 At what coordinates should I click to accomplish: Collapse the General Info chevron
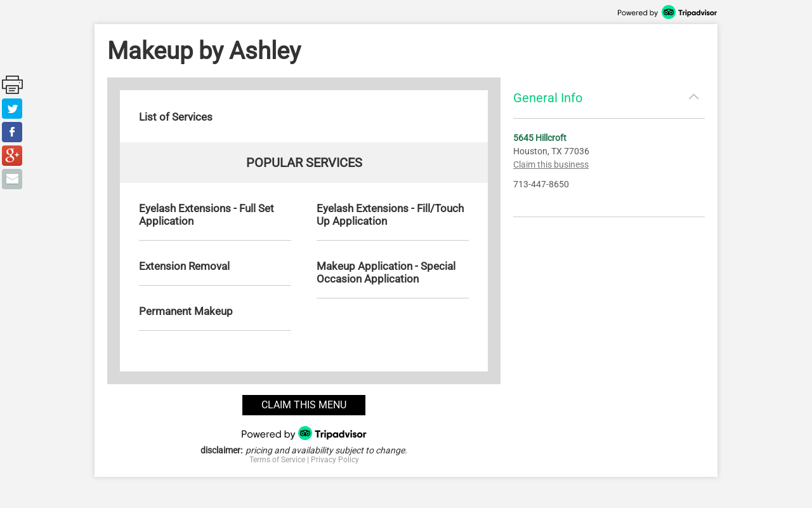(694, 97)
